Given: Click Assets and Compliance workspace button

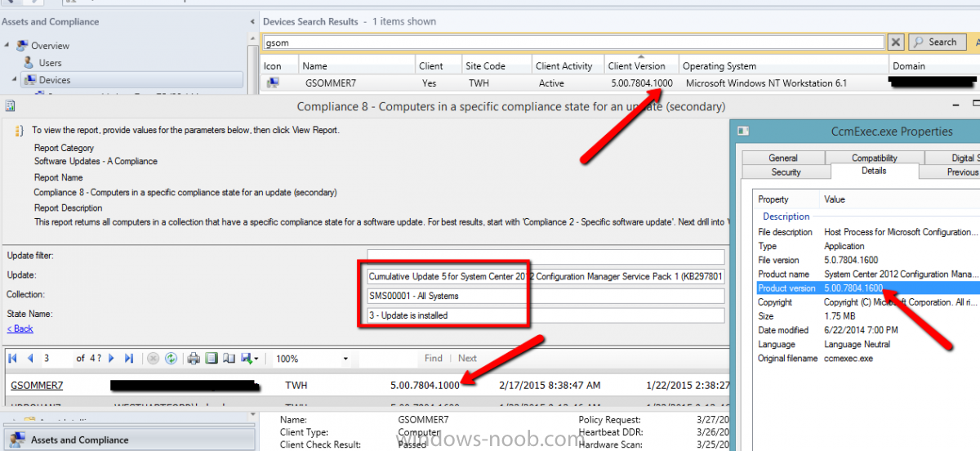Looking at the screenshot, I should tap(129, 440).
